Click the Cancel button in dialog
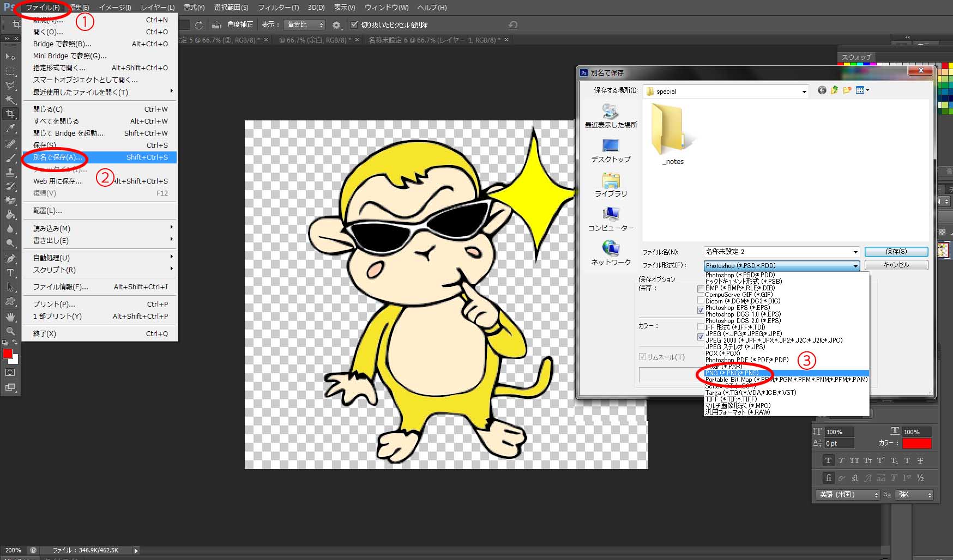This screenshot has height=560, width=953. 896,265
